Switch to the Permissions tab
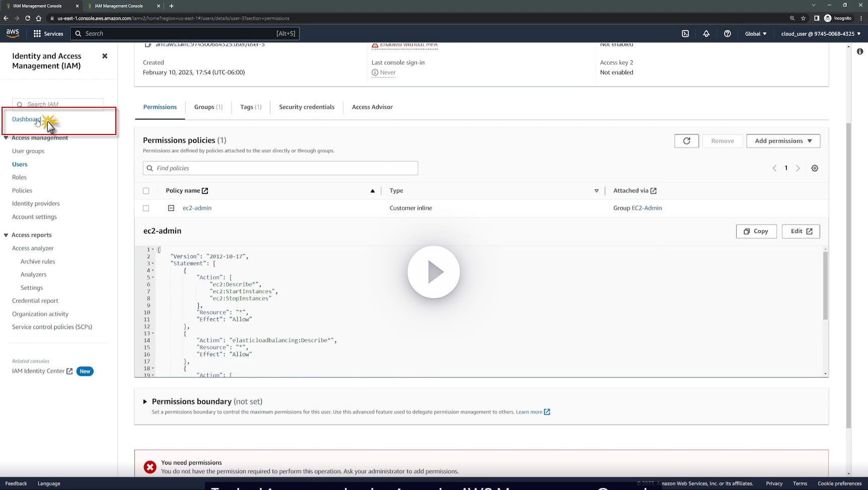 pyautogui.click(x=160, y=107)
